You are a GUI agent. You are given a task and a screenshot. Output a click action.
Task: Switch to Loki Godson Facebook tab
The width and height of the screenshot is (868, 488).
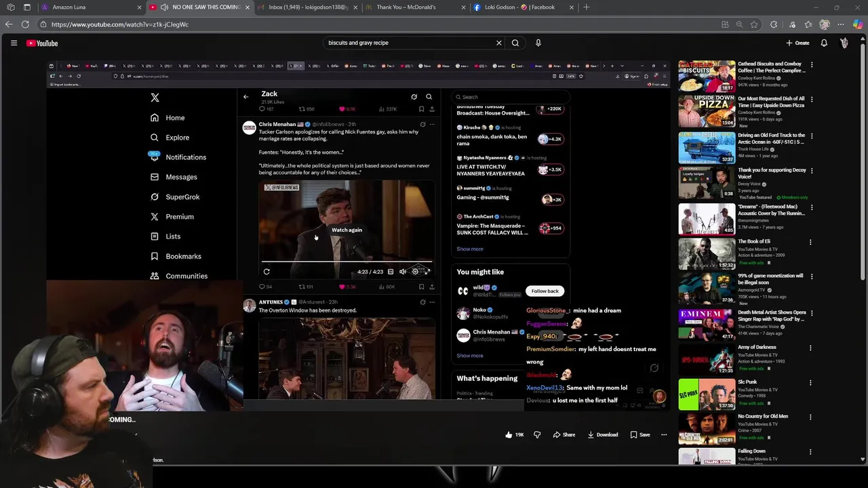click(x=522, y=7)
